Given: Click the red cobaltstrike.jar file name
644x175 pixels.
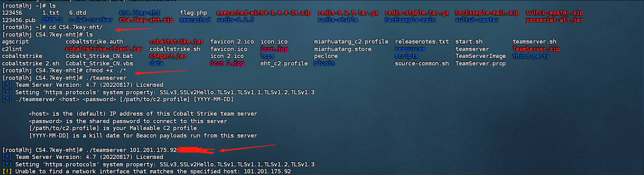Looking at the screenshot, I should point(177,42).
